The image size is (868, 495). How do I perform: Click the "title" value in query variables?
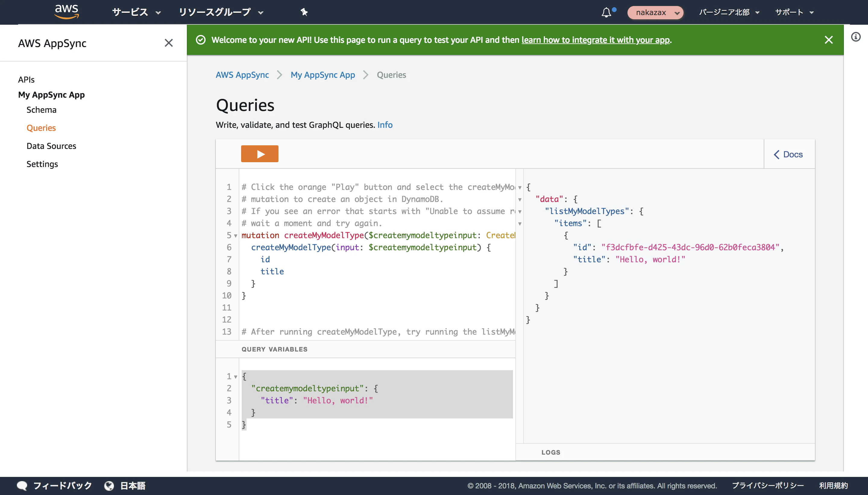(x=338, y=400)
